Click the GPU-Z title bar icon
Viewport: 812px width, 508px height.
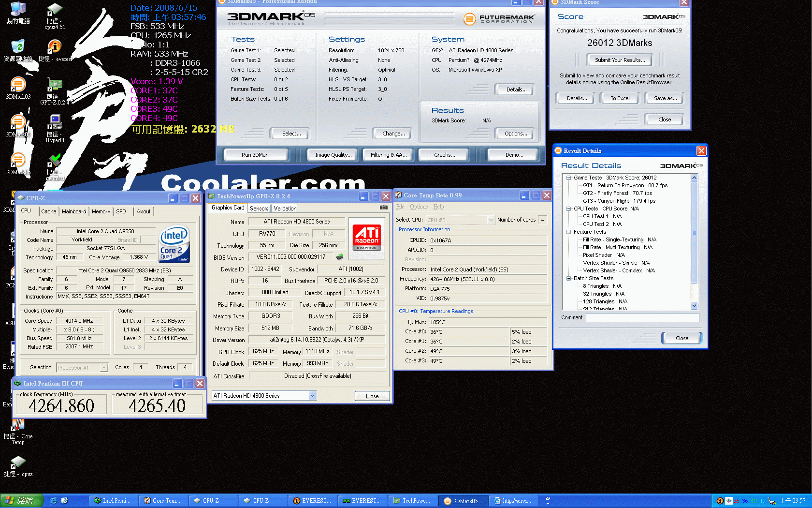211,196
